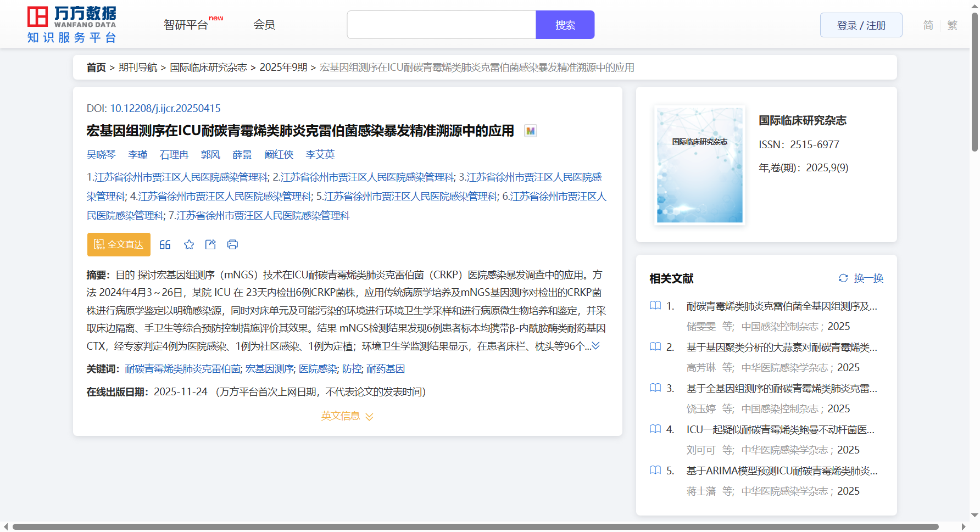The width and height of the screenshot is (980, 532).
Task: Switch to traditional Chinese with 繁
Action: tap(953, 25)
